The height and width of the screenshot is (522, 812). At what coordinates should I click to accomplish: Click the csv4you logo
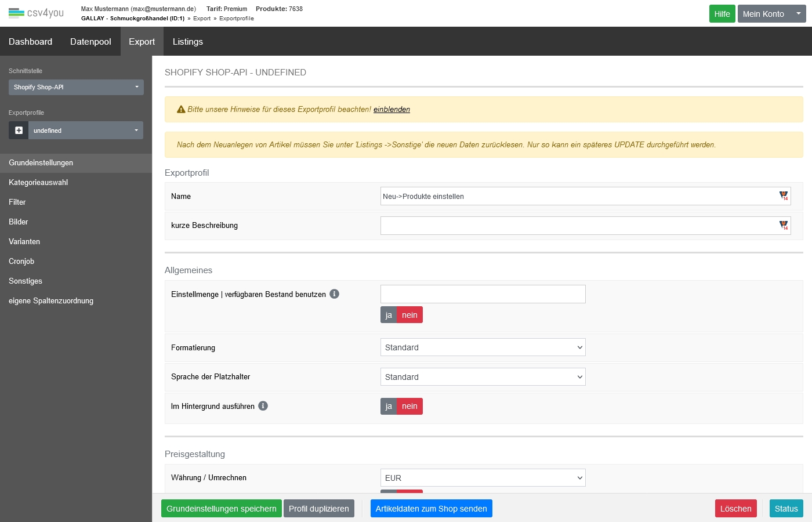(x=36, y=13)
